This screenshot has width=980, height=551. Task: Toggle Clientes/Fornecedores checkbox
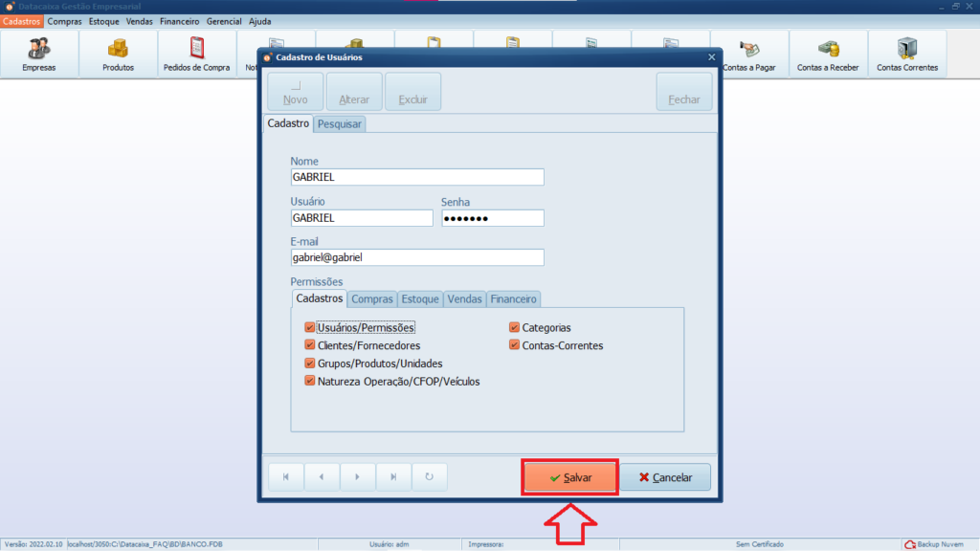point(310,345)
